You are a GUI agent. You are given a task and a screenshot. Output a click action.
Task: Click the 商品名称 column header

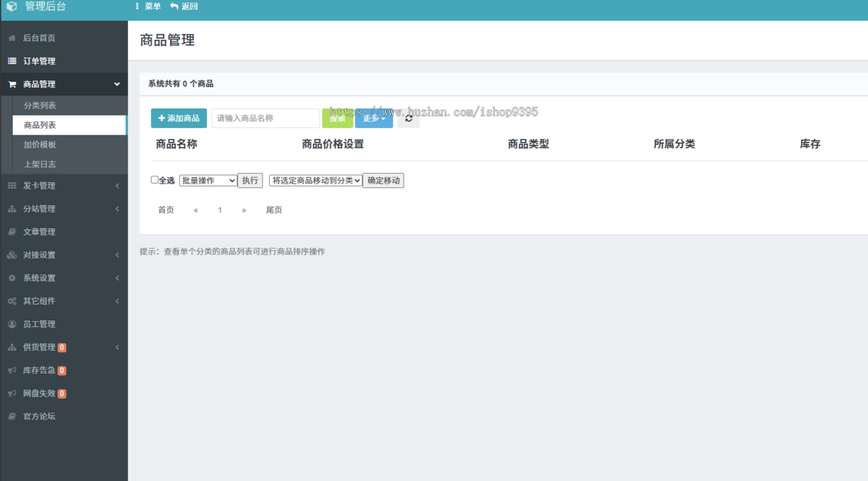(176, 144)
